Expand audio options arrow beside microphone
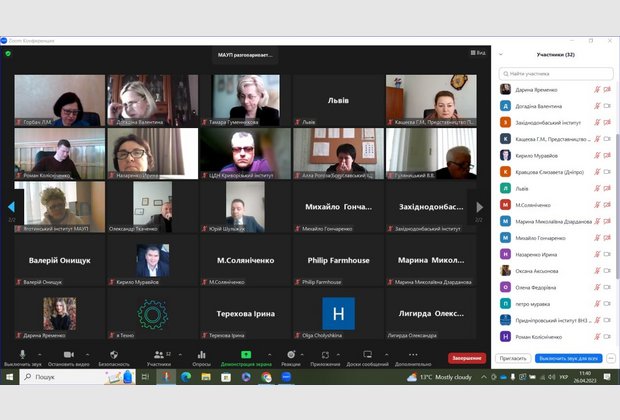Screen dimensions: 620x420 (38, 354)
